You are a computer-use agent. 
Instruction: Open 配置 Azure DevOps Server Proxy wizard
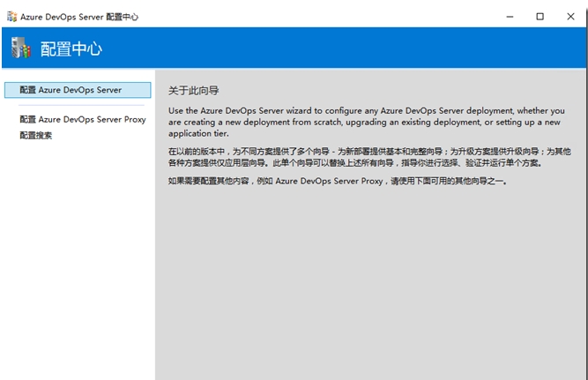(x=82, y=119)
